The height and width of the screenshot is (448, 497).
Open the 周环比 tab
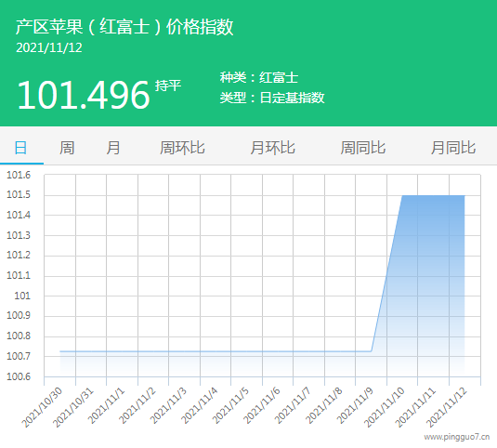click(x=182, y=148)
